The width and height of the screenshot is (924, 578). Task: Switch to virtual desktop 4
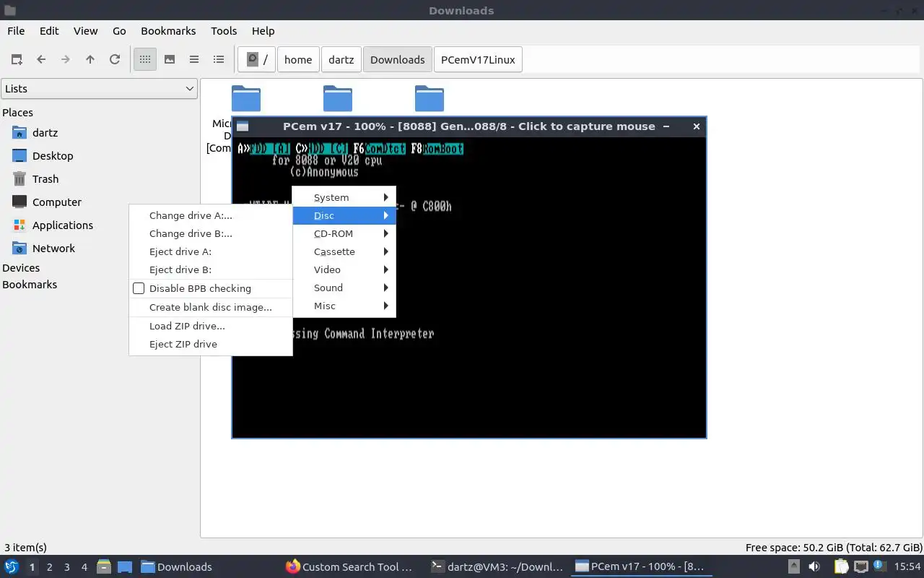coord(84,567)
